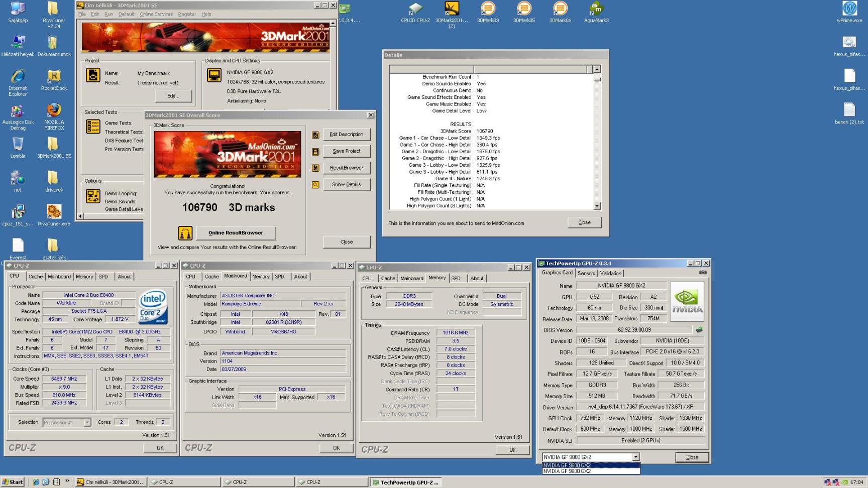Click DRAM Frequency value 1016.6 MHz

456,333
